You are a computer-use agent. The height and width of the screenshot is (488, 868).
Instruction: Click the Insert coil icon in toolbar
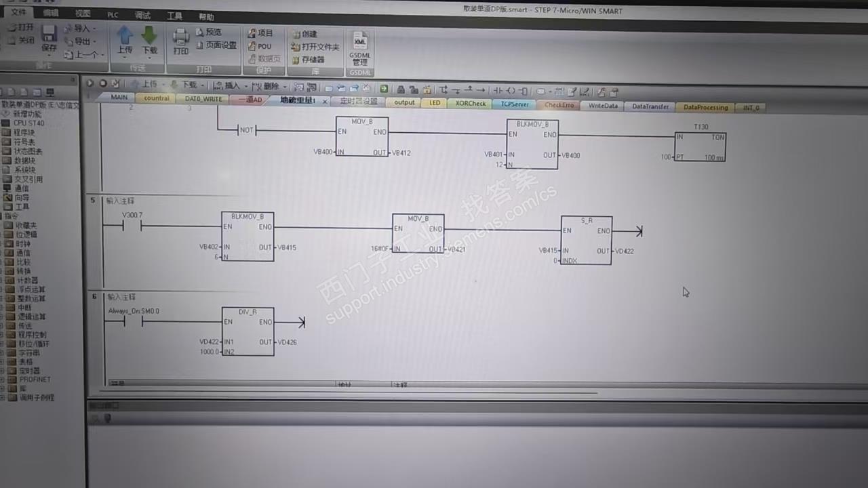[511, 90]
